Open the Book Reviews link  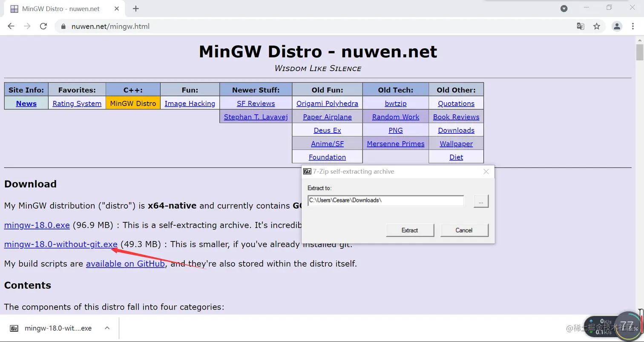456,117
